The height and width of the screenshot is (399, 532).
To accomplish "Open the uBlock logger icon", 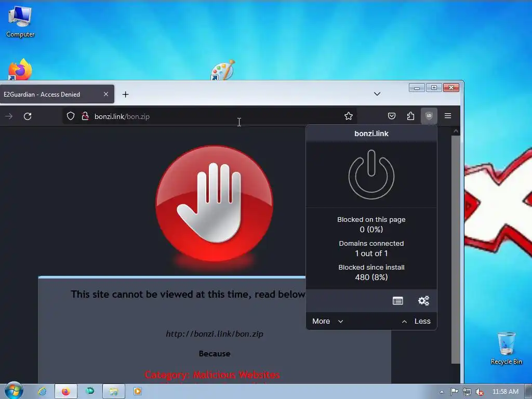I will click(x=397, y=301).
